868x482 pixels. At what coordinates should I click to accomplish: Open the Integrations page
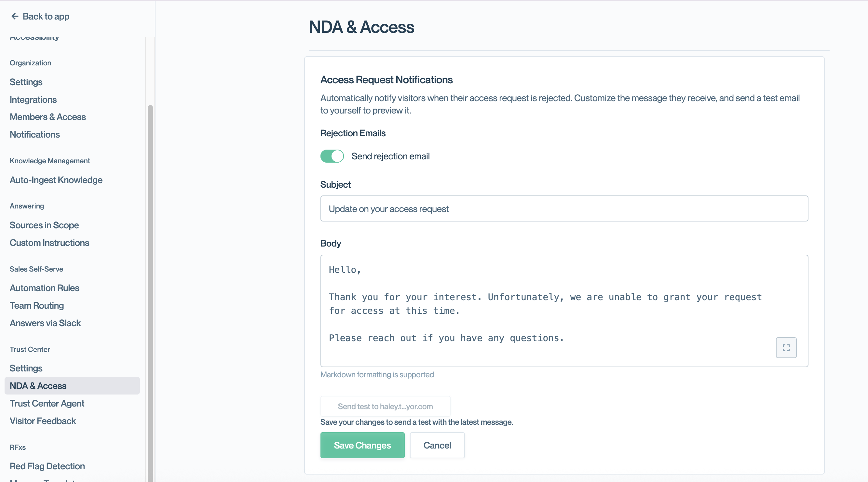pos(33,100)
